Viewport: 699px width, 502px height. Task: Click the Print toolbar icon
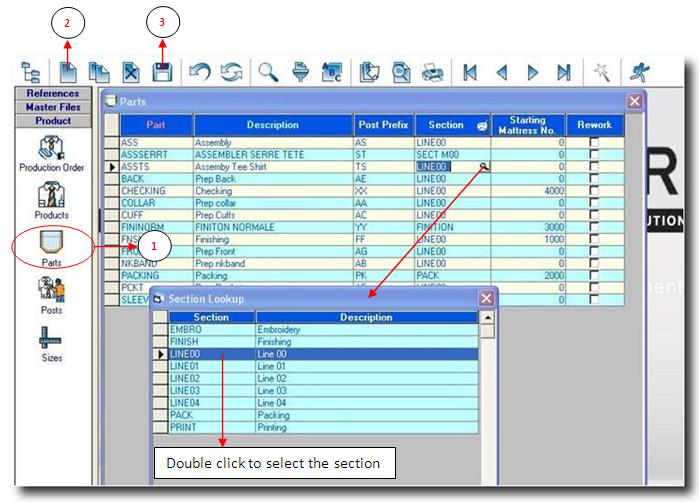click(x=432, y=71)
